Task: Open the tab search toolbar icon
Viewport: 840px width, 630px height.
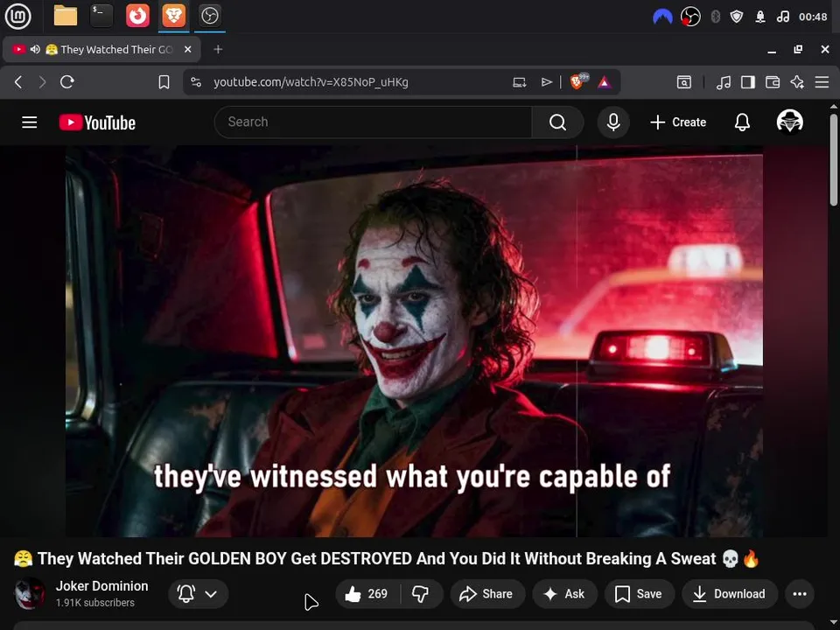Action: click(x=683, y=82)
